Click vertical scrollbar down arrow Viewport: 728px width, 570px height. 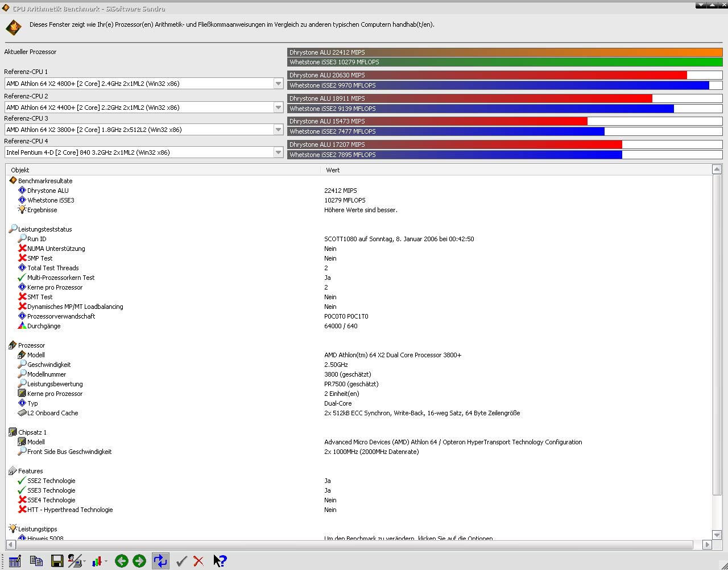pyautogui.click(x=717, y=535)
